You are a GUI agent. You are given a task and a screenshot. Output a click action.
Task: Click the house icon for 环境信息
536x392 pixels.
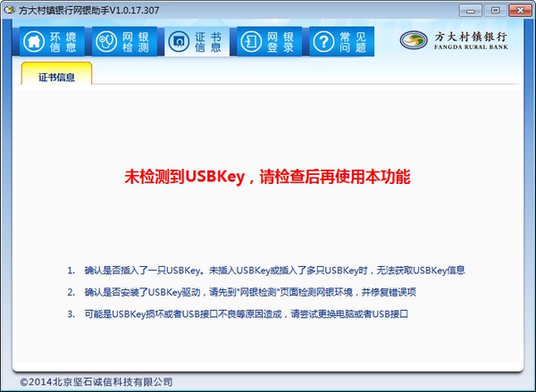click(33, 42)
